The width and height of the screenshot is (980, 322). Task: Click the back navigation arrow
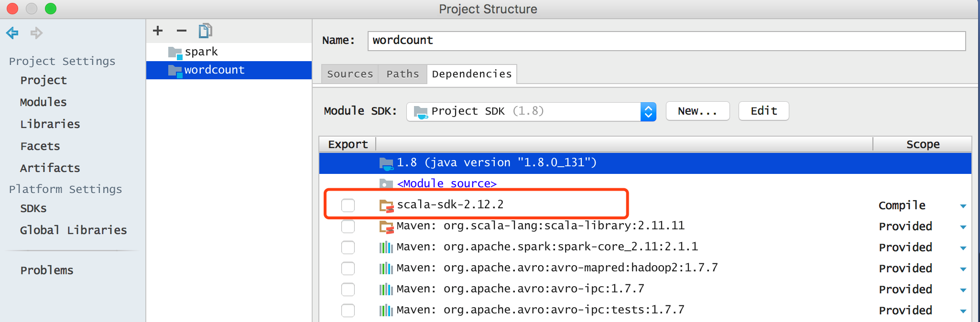pos(12,33)
